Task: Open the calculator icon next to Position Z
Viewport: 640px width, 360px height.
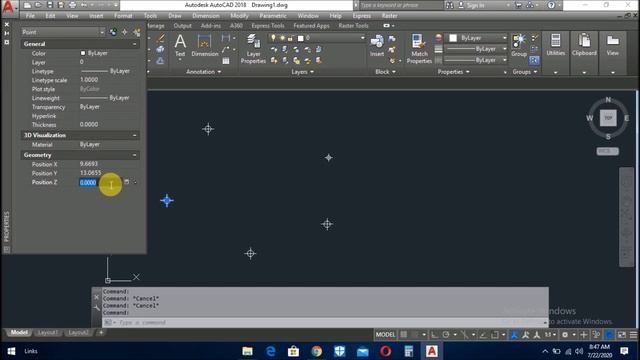Action: tap(127, 182)
